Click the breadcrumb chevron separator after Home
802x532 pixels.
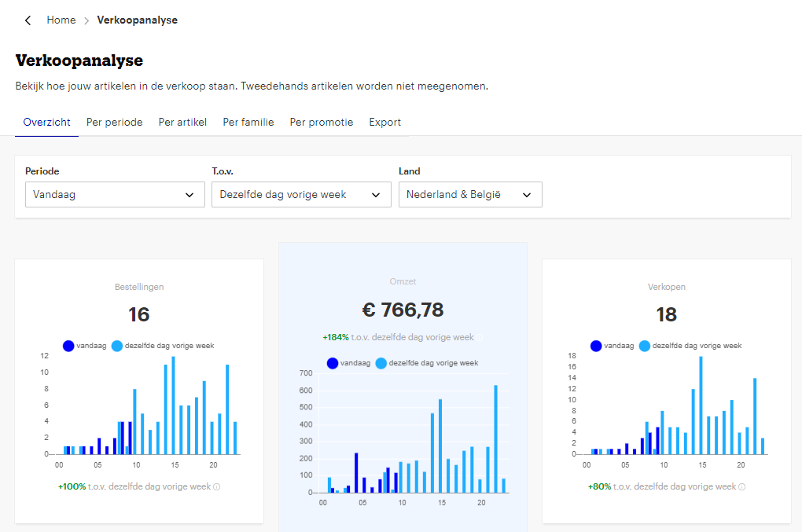pos(86,20)
